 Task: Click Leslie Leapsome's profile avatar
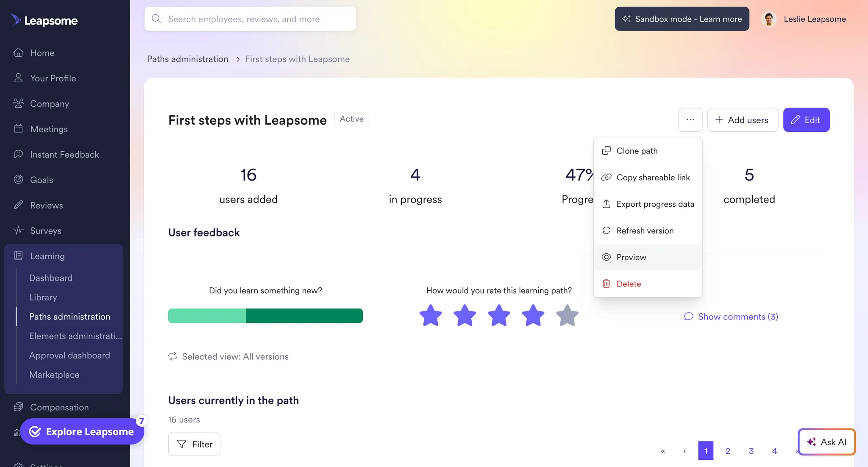(x=768, y=19)
